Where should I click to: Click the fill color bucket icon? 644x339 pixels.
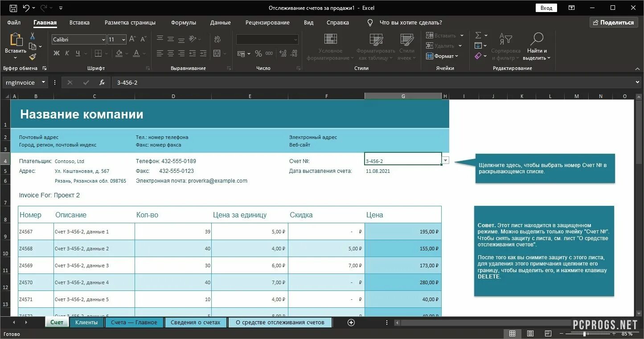point(119,53)
